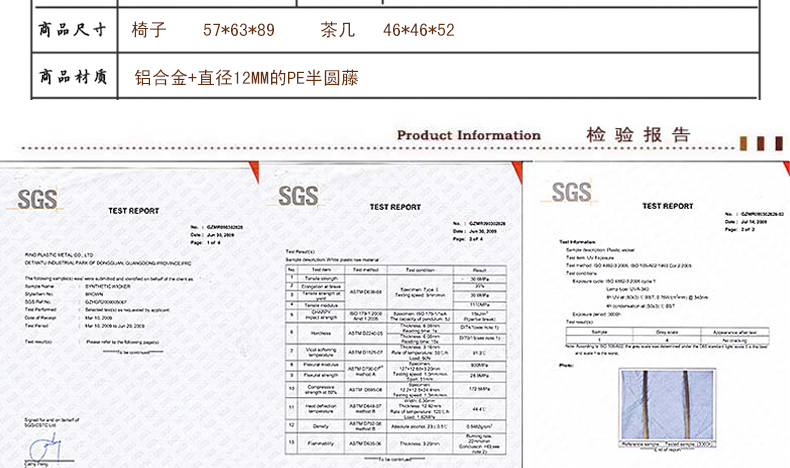Click the grey scale results table in right report
This screenshot has height=468, width=790.
click(668, 335)
